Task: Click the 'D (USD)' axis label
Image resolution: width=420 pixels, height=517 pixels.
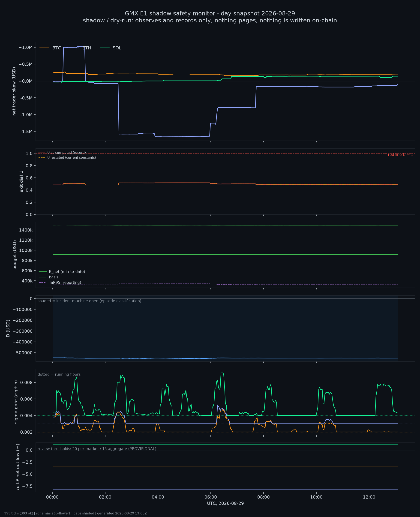Action: 8,328
